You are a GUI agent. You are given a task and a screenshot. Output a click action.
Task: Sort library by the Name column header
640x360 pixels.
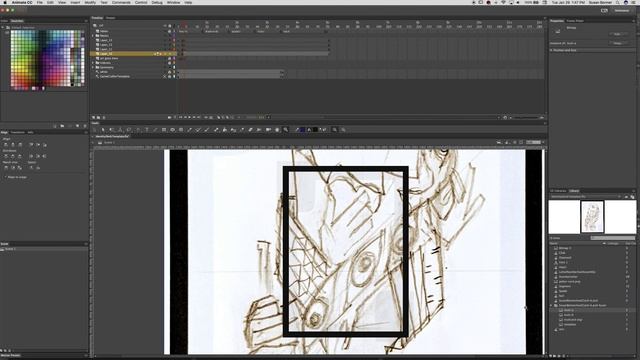tap(553, 243)
